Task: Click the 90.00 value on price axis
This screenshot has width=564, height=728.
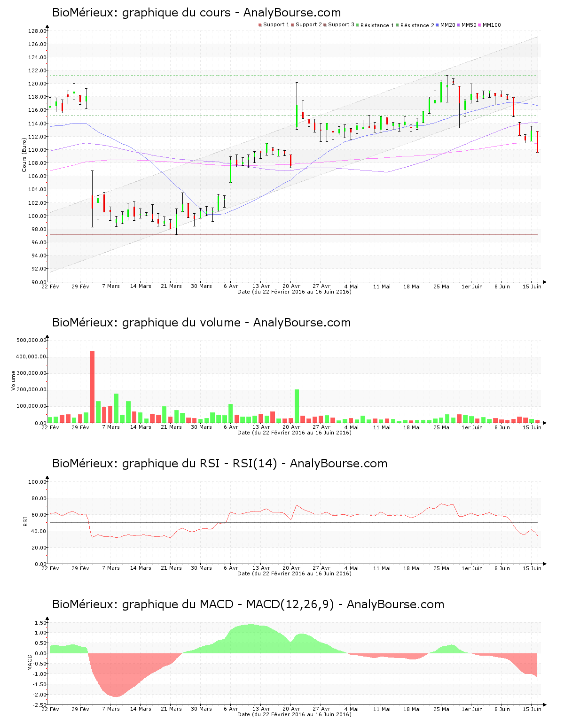Action: coord(39,282)
